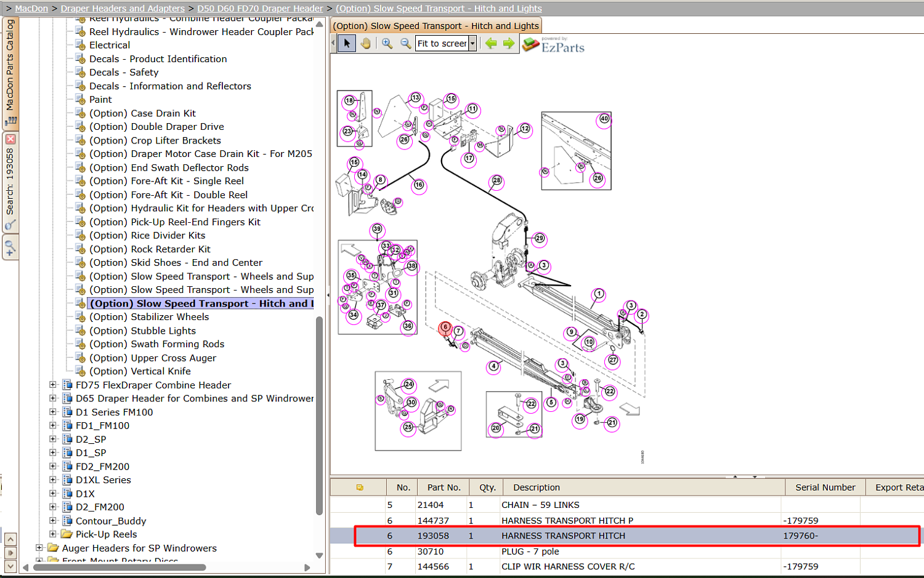Click the tree's vertical scrollbar thumb
Screen dimensions: 924x578
pyautogui.click(x=319, y=415)
